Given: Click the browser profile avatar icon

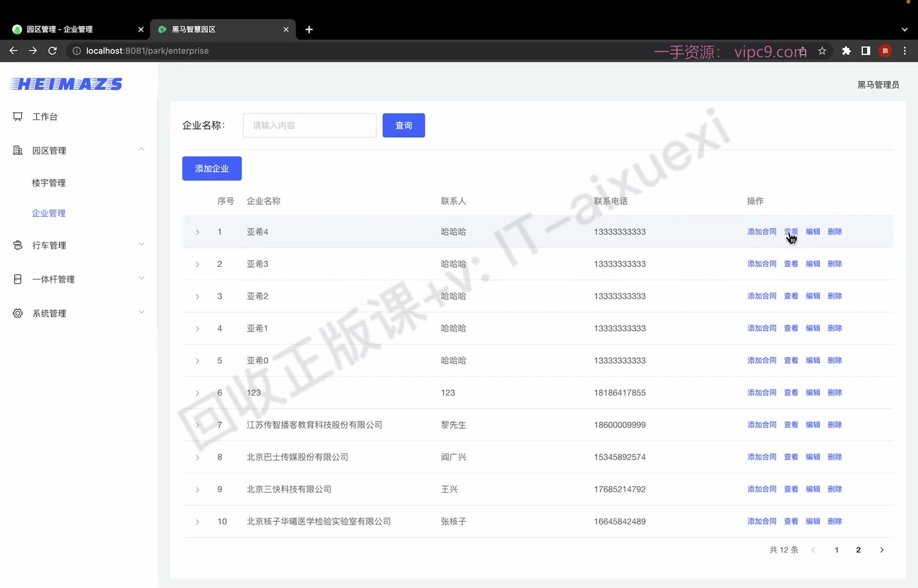Looking at the screenshot, I should (885, 51).
